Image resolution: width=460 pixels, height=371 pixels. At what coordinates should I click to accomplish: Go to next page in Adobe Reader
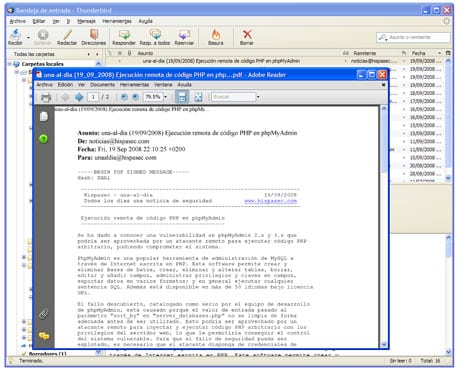tap(79, 97)
